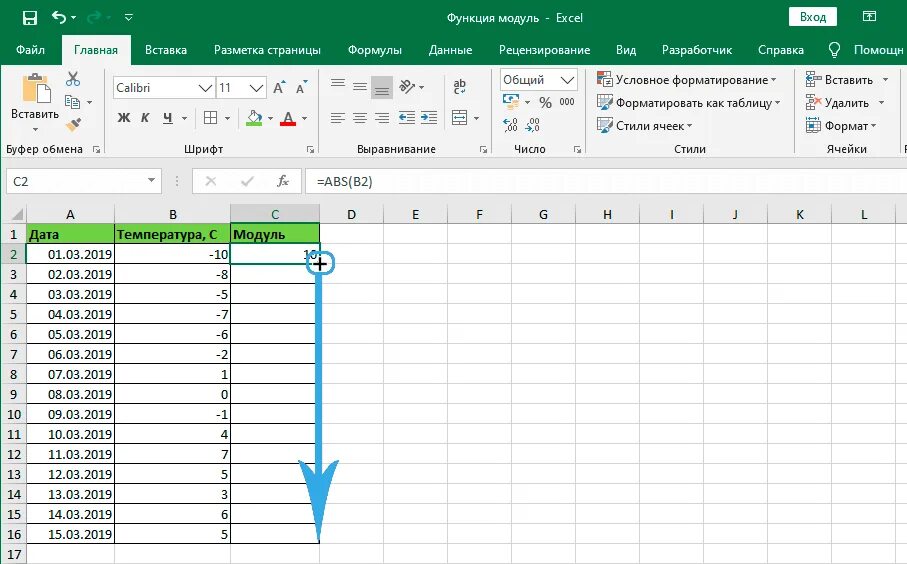This screenshot has height=564, width=907.
Task: Open the fill color dropdown arrow
Action: tap(270, 119)
